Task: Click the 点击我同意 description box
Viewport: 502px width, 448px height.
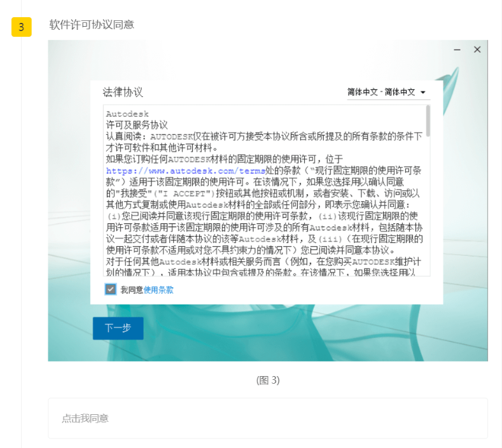Action: pyautogui.click(x=268, y=418)
